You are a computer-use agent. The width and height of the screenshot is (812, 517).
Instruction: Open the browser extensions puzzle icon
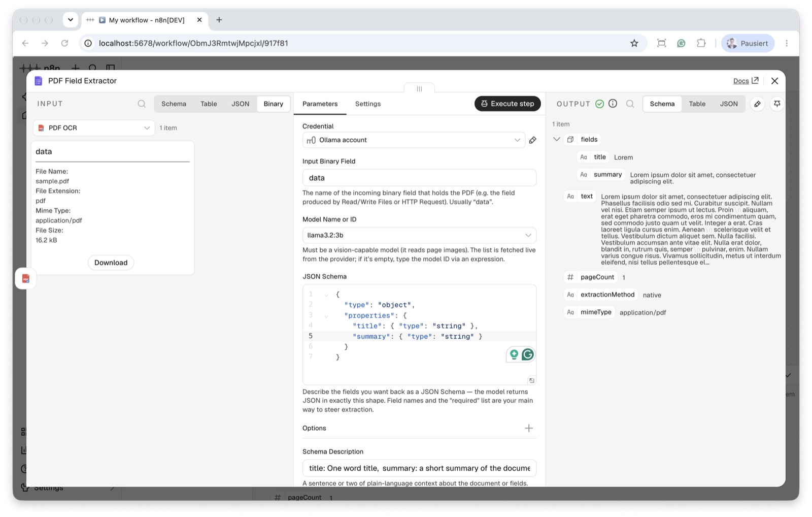[x=701, y=43]
